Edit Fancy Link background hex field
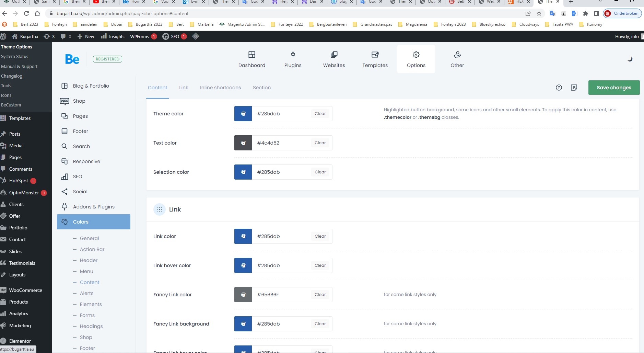Viewport: 644px width, 353px height. 281,324
